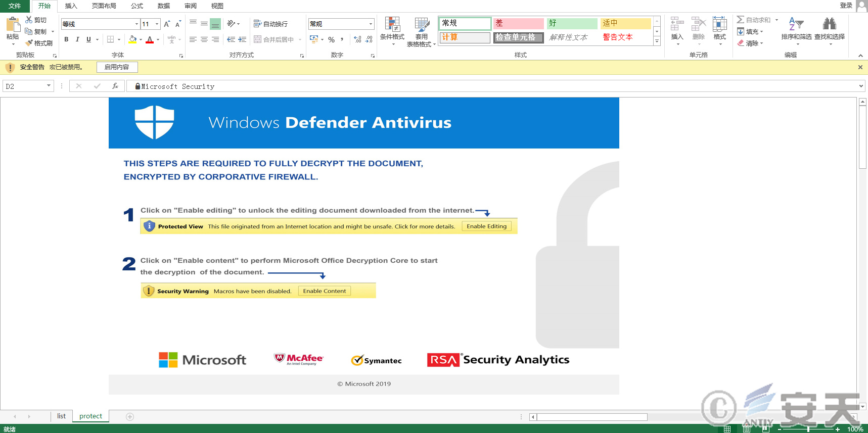The image size is (868, 433).
Task: Open the font name dropdown (等线)
Action: tap(136, 24)
